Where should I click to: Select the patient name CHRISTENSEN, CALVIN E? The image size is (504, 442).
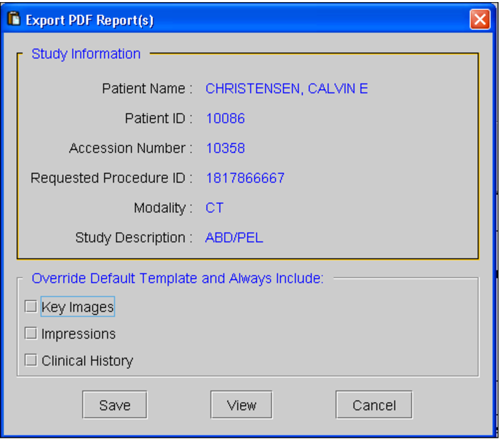pos(286,89)
